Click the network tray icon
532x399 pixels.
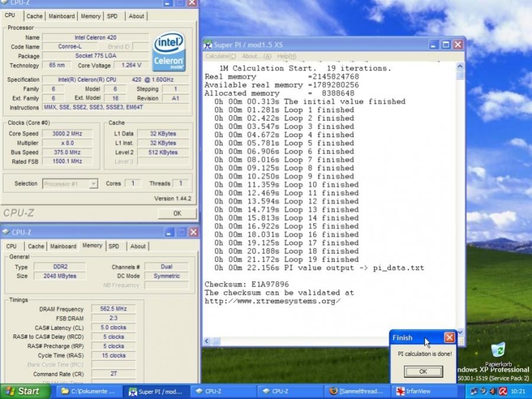[x=475, y=391]
